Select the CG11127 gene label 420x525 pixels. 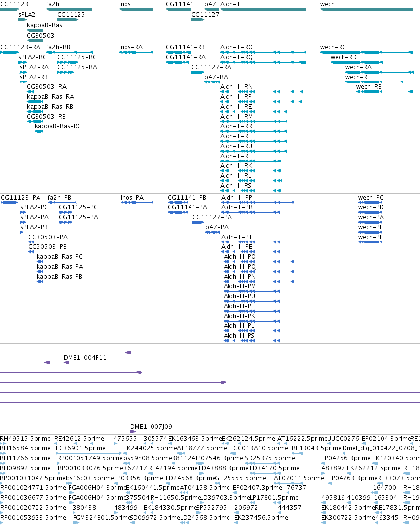pos(205,15)
